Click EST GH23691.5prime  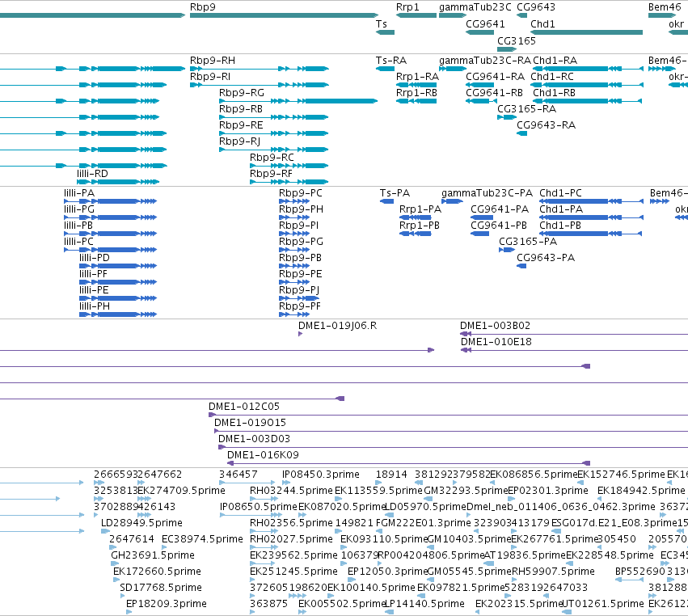[x=115, y=563]
